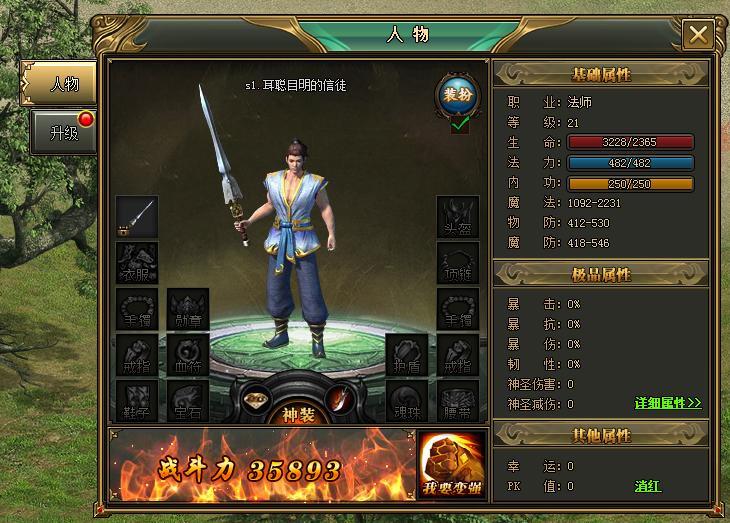
Task: Click the equipped spear weapon slot
Action: click(137, 217)
